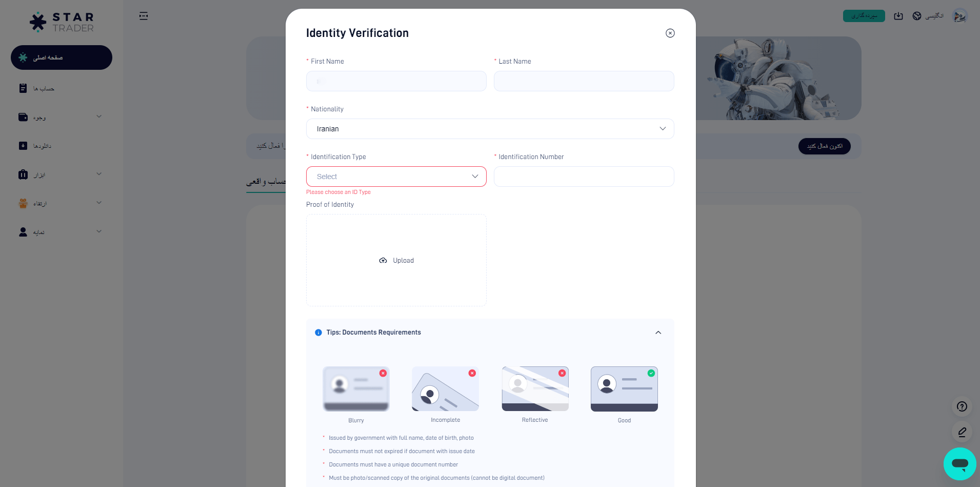Screen dimensions: 980x487
Task: Click the Identification Number input field
Action: [x=584, y=177]
